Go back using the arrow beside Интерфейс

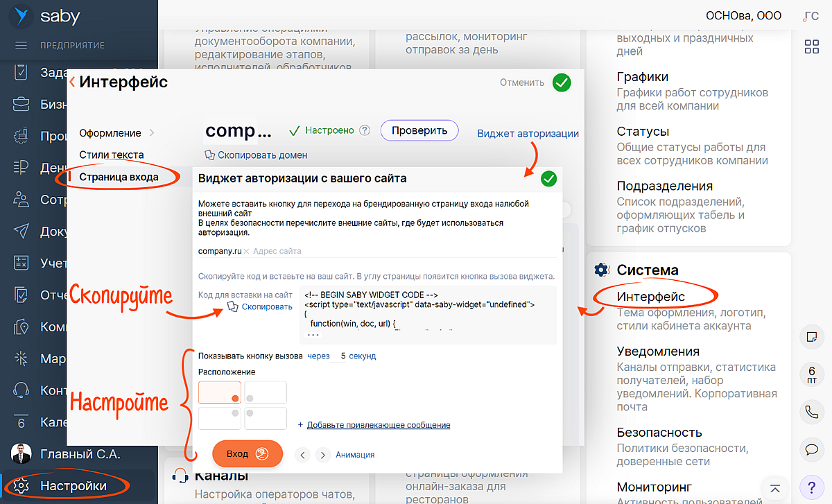coord(73,82)
